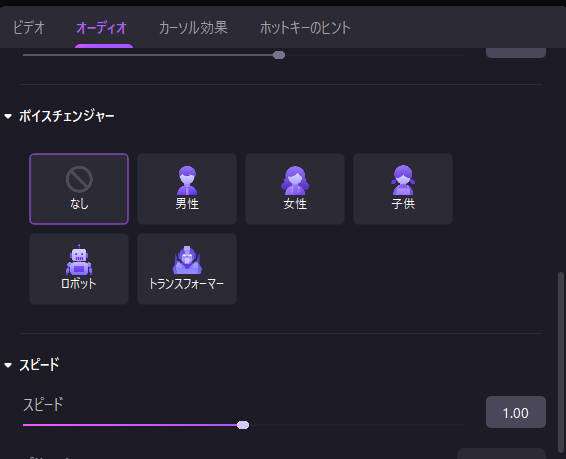Click the vertical scrollbar thumb
566x459 pixels.
coord(560,363)
